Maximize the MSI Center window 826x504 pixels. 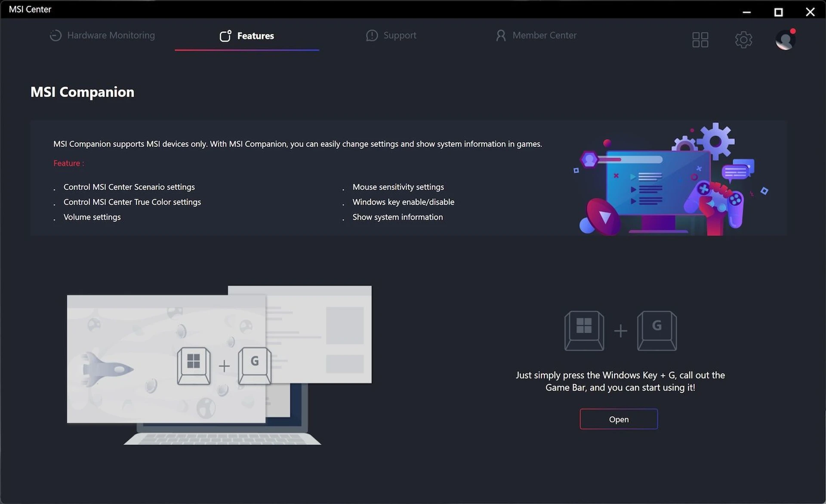778,12
